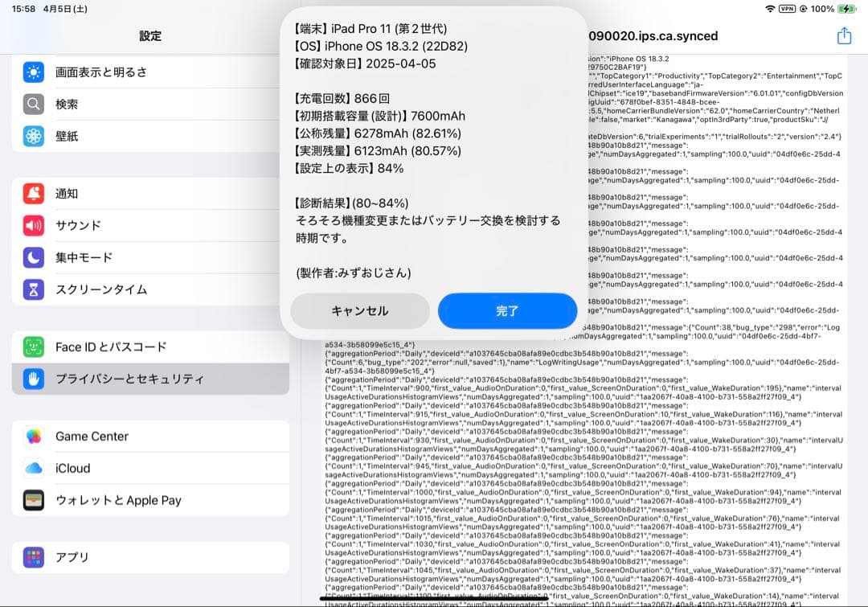
Task: Open the 画面表示と明るさ brightness icon
Action: tap(32, 72)
